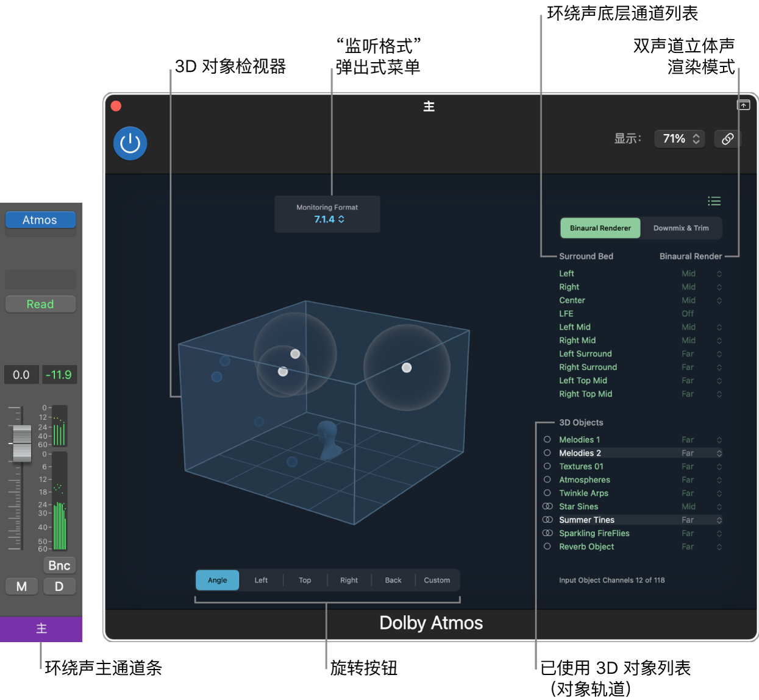Click the Input Object Channels 12 of 118 text
The width and height of the screenshot is (759, 700).
coord(611,580)
